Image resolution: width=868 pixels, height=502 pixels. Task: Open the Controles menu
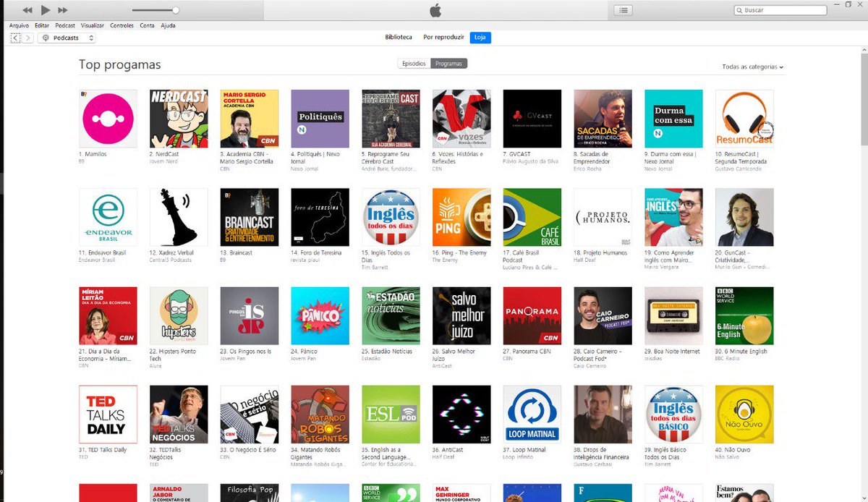coord(122,25)
